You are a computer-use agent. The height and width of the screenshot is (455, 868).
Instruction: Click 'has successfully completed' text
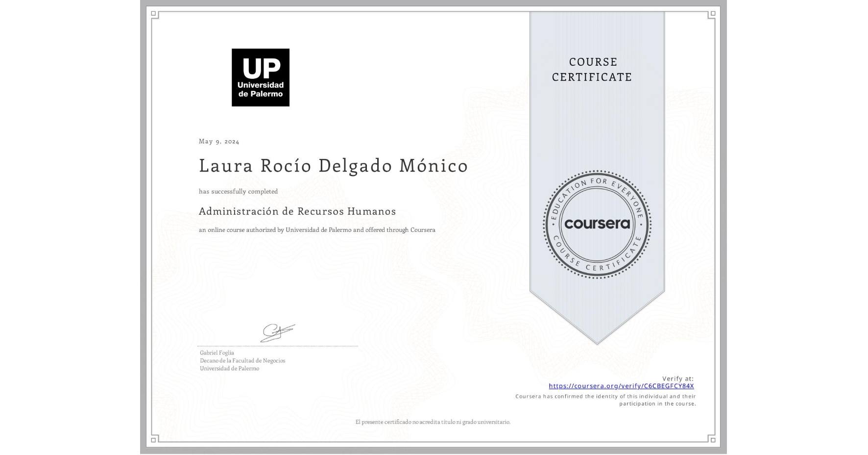(238, 192)
